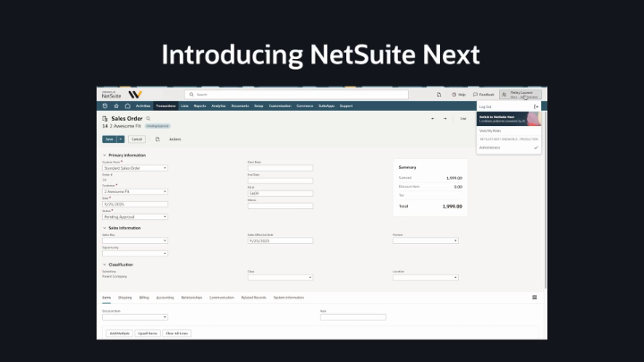Open the Shortcuts star icon
Screen dimensions: 644x362
(x=116, y=105)
